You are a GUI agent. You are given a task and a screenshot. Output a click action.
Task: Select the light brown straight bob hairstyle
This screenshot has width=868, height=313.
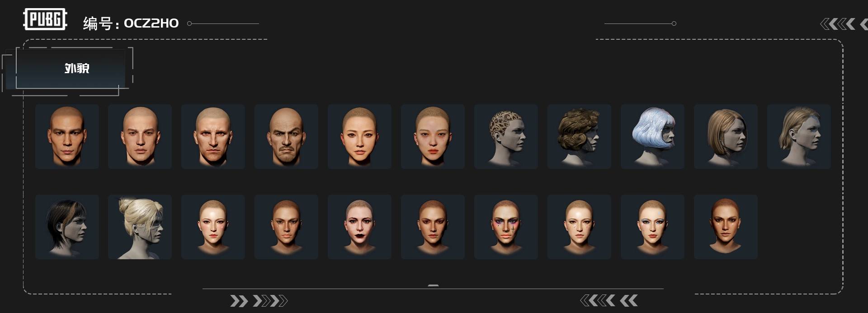[726, 136]
